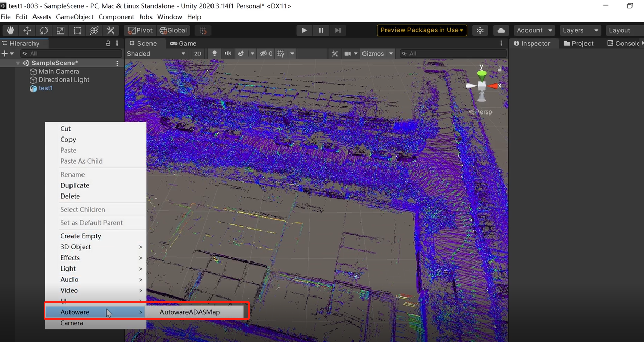The image size is (644, 342).
Task: Toggle 2D scene view mode
Action: point(197,53)
